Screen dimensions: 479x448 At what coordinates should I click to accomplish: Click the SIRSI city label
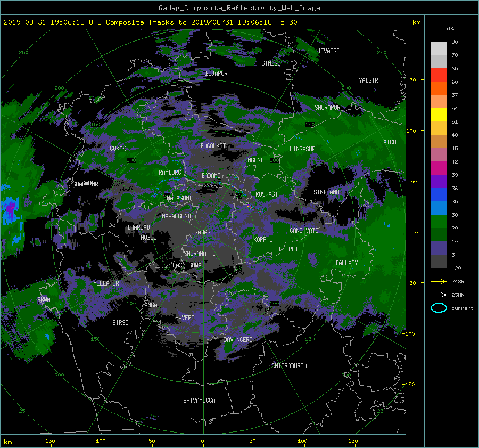click(120, 323)
